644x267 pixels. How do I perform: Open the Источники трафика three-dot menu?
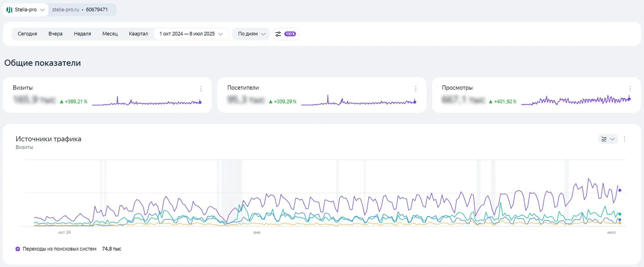[624, 139]
